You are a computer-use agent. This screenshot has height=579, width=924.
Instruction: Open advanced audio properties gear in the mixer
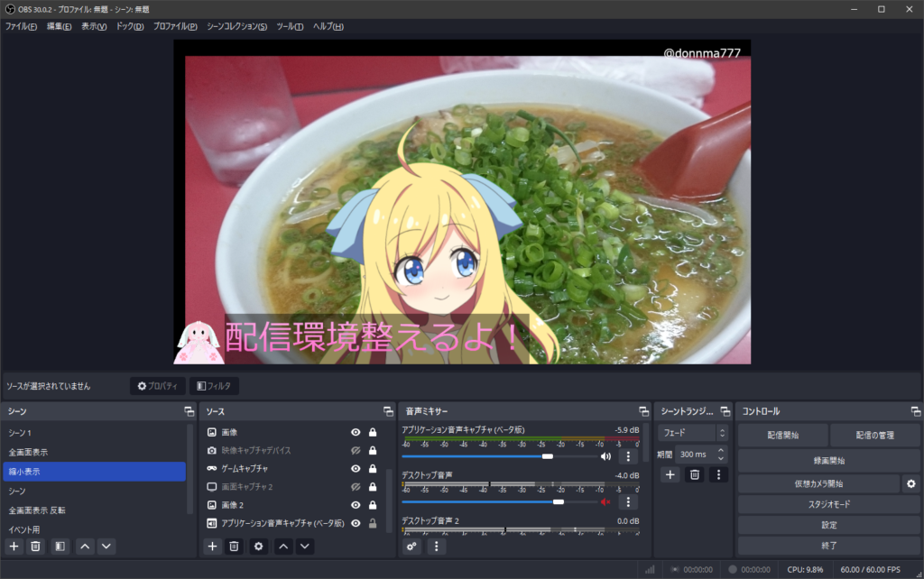[412, 546]
